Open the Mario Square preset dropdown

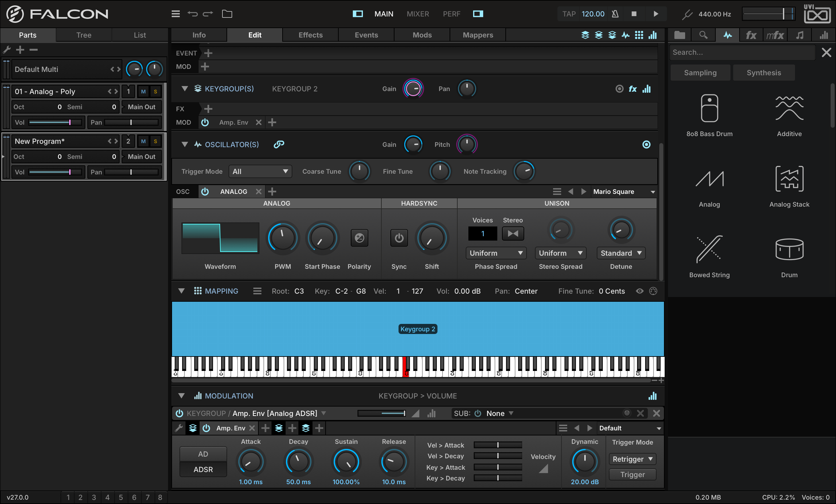[x=624, y=192]
